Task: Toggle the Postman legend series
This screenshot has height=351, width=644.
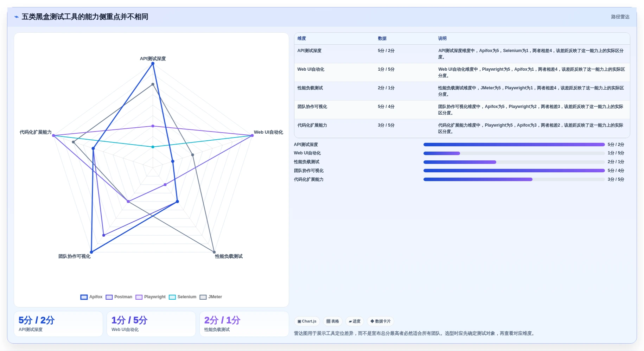Action: [x=119, y=297]
